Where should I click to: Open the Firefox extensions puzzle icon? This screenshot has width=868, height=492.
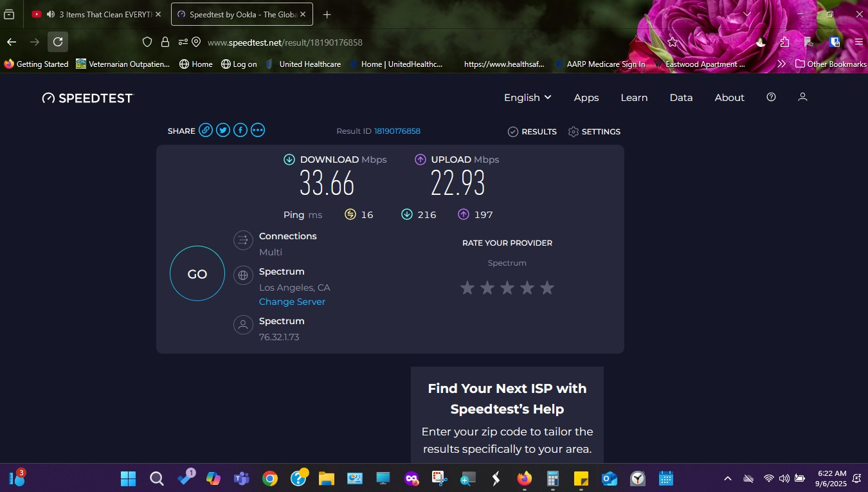click(x=784, y=42)
